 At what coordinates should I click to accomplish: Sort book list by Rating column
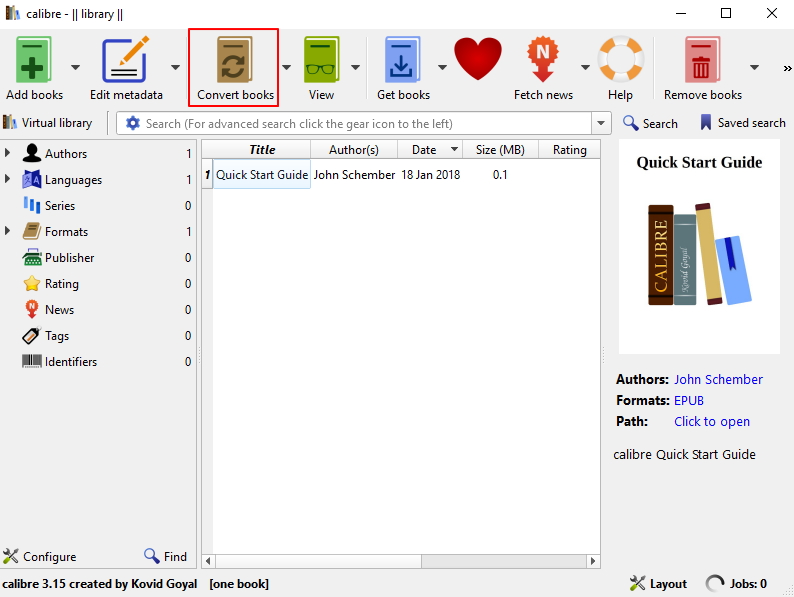(569, 149)
